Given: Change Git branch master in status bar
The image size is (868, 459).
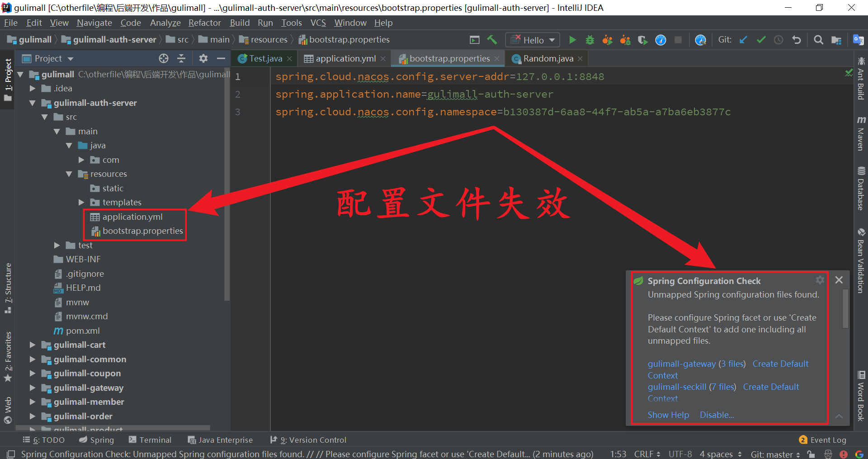Looking at the screenshot, I should pos(775,454).
